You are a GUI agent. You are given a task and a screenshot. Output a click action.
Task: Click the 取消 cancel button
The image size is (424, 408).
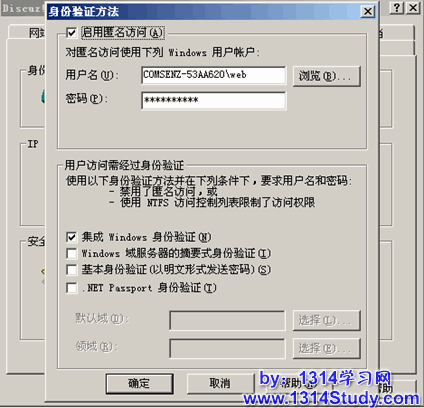click(220, 384)
